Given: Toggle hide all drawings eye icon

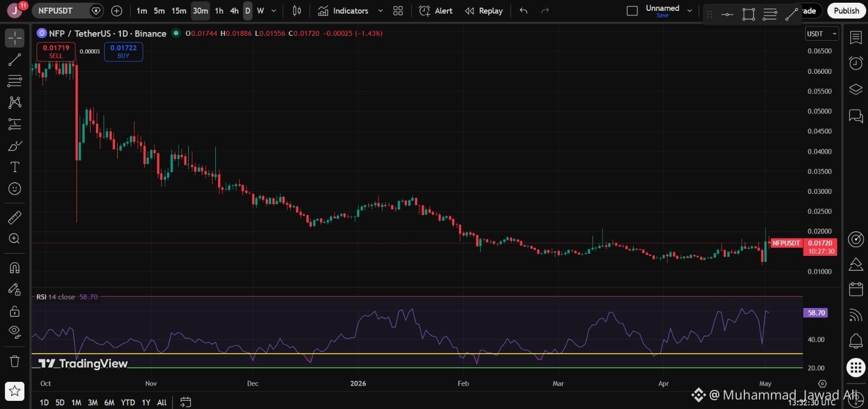Looking at the screenshot, I should click(x=15, y=332).
